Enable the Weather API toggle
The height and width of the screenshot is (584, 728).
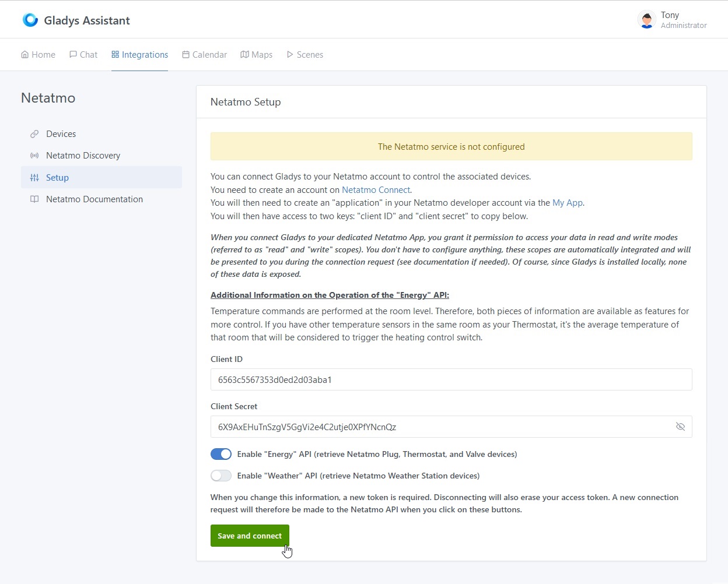click(x=221, y=475)
